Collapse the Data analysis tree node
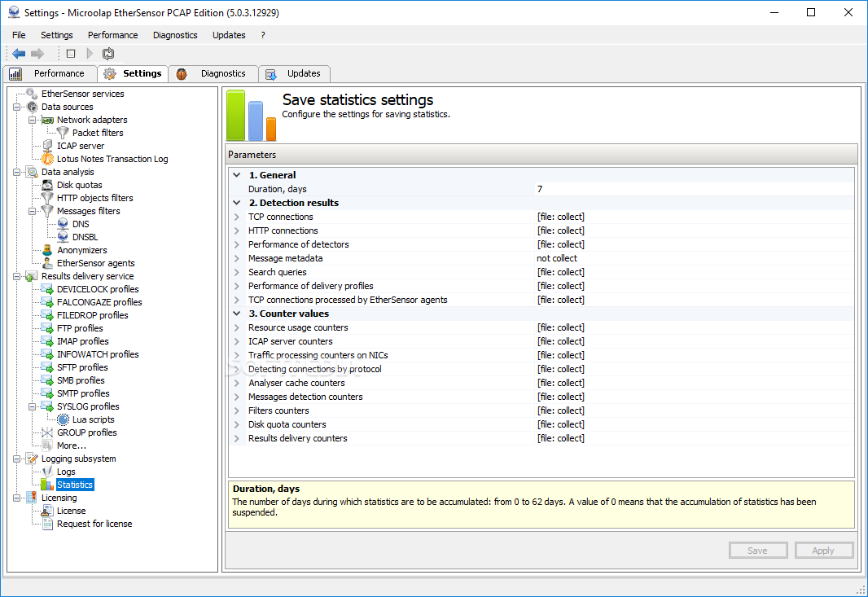This screenshot has height=597, width=868. (16, 172)
